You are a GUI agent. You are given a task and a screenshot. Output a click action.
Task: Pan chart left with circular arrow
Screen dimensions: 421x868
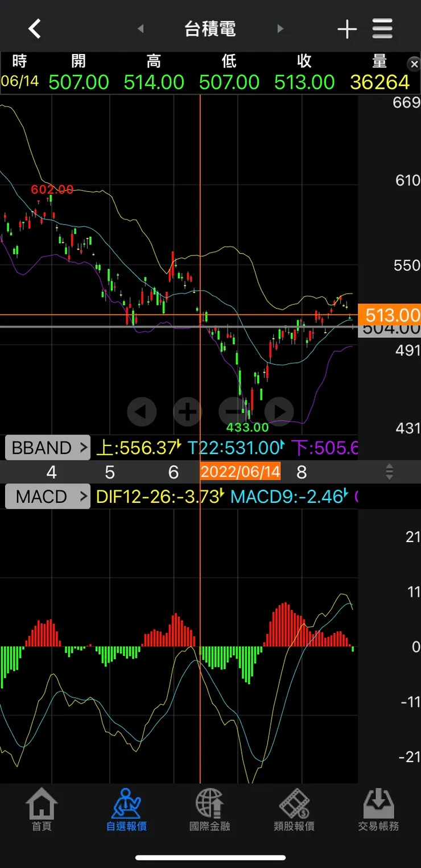click(142, 411)
